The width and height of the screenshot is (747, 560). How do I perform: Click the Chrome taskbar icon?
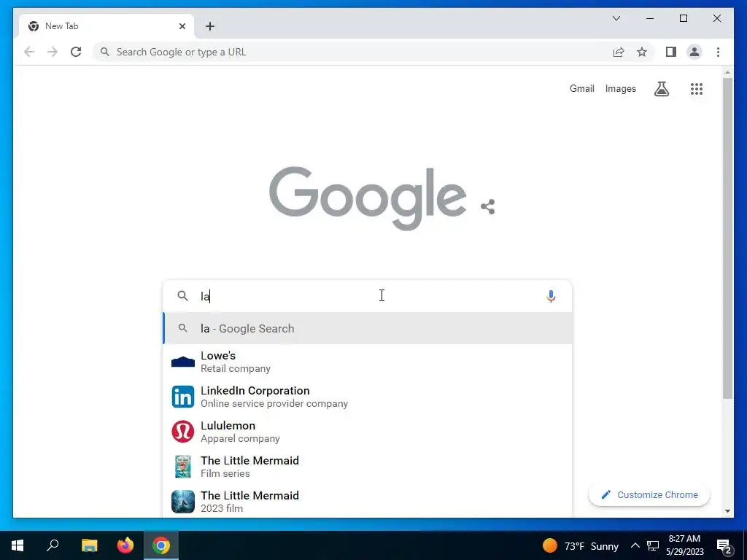[161, 545]
